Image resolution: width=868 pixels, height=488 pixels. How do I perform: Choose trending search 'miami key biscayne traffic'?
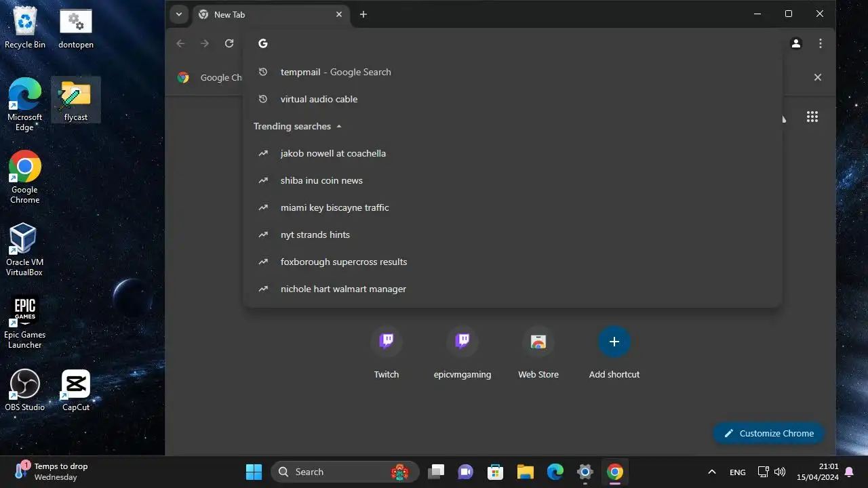(513, 207)
